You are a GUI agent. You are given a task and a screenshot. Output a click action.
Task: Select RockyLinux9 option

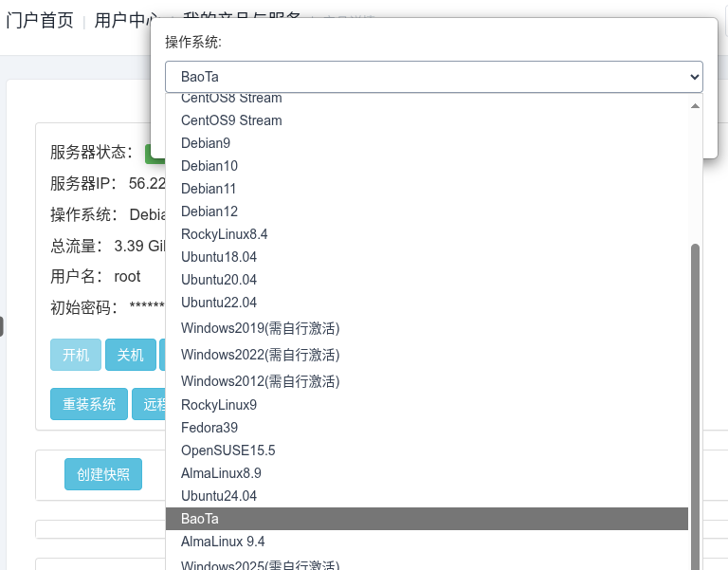click(x=427, y=405)
